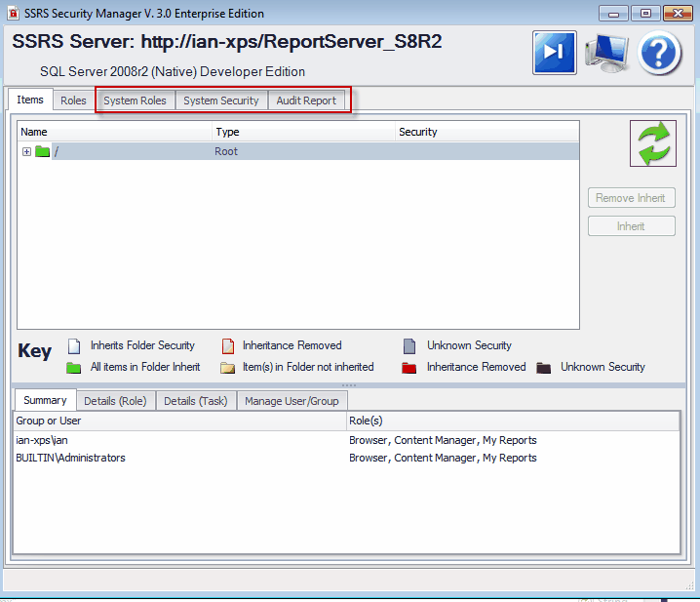The height and width of the screenshot is (602, 700).
Task: Click the white Inherits Folder Security key icon
Action: 74,346
